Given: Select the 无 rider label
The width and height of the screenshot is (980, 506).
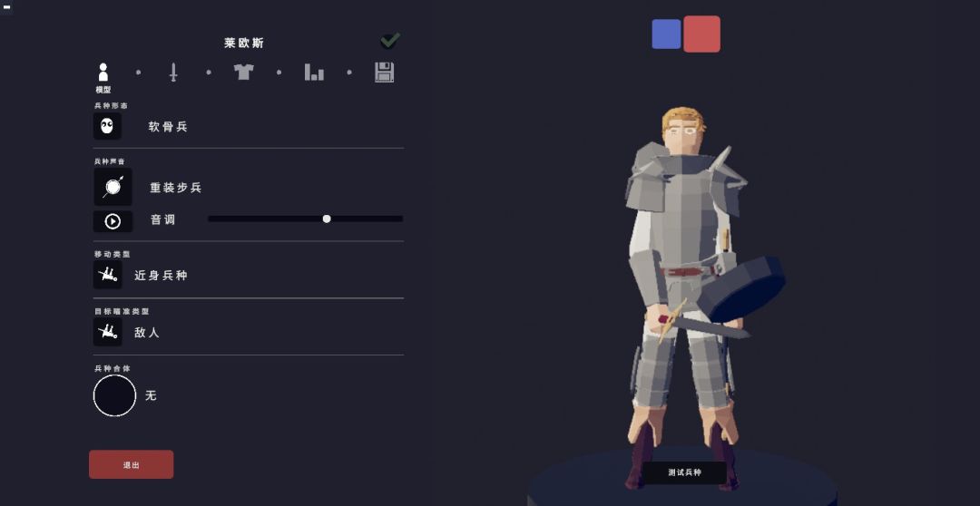Looking at the screenshot, I should 151,395.
